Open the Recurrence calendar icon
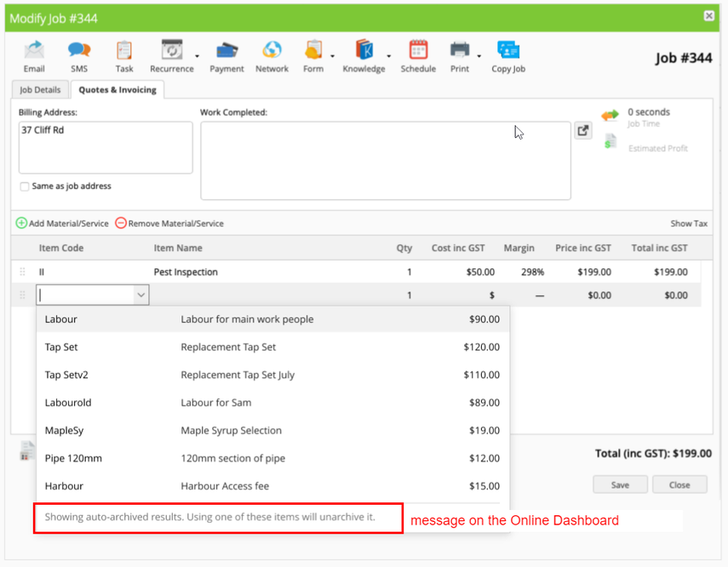Screen dimensions: 728x567 (x=172, y=49)
